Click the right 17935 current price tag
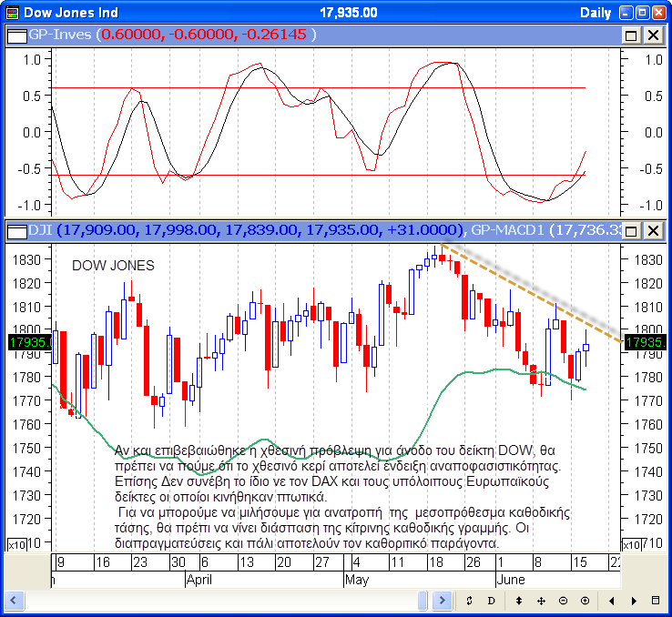Image resolution: width=672 pixels, height=617 pixels. [x=645, y=342]
